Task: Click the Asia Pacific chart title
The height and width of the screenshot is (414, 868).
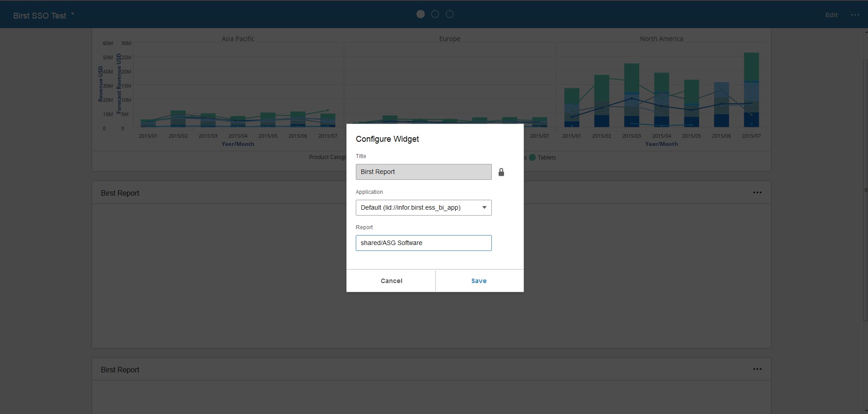Action: point(238,39)
